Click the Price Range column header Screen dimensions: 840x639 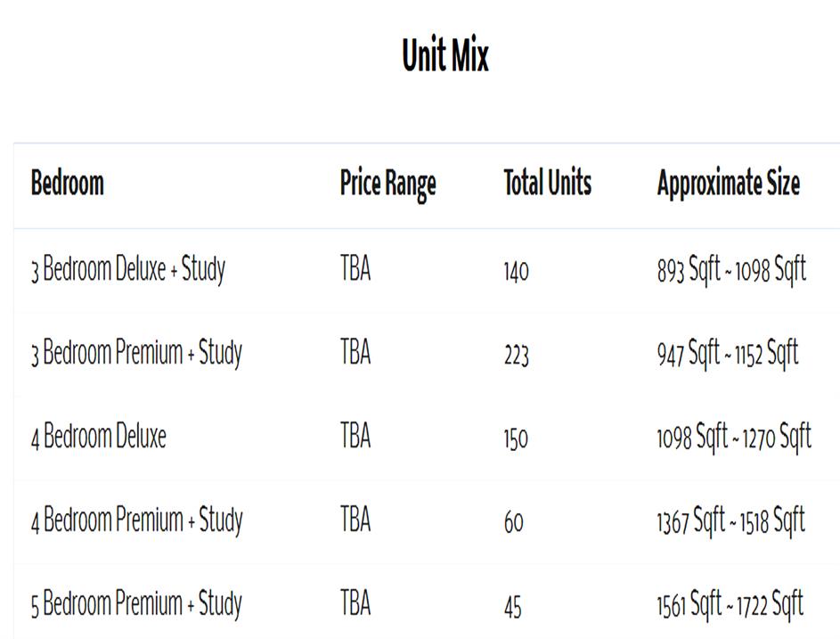click(387, 184)
